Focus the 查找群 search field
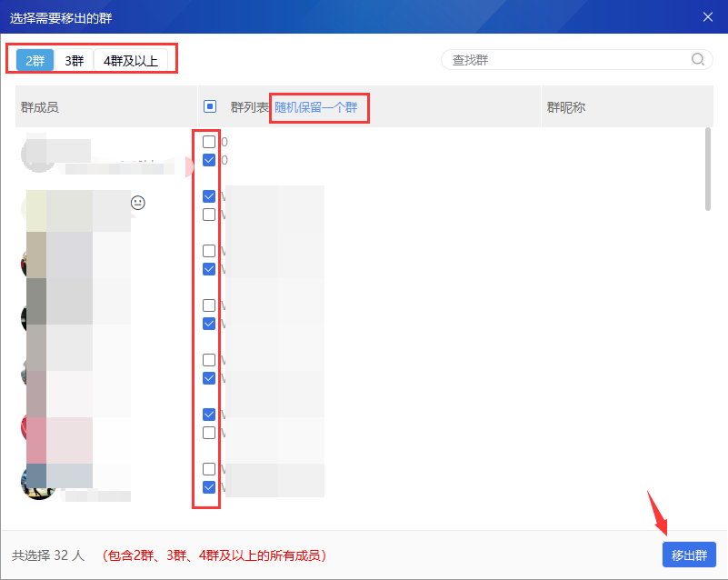 [x=576, y=59]
